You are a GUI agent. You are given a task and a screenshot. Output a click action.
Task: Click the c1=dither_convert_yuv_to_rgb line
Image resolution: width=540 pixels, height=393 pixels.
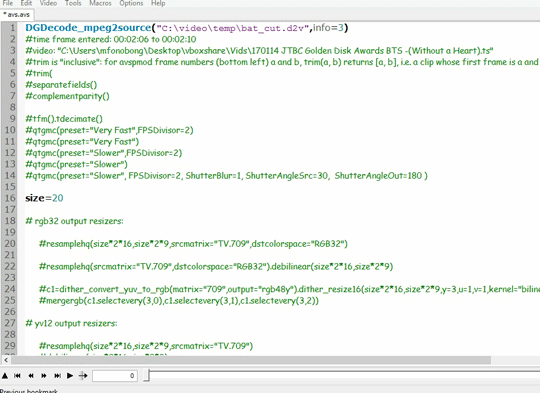[x=289, y=289]
